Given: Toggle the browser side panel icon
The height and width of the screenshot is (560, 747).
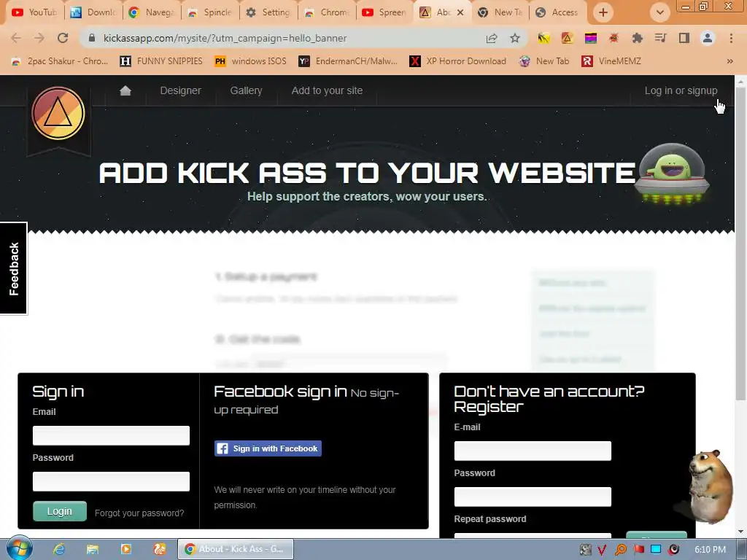Looking at the screenshot, I should tap(684, 38).
